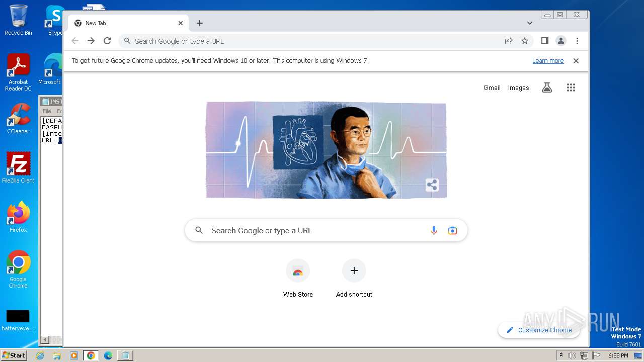644x362 pixels.
Task: Follow the Learn more link
Action: coord(548,61)
